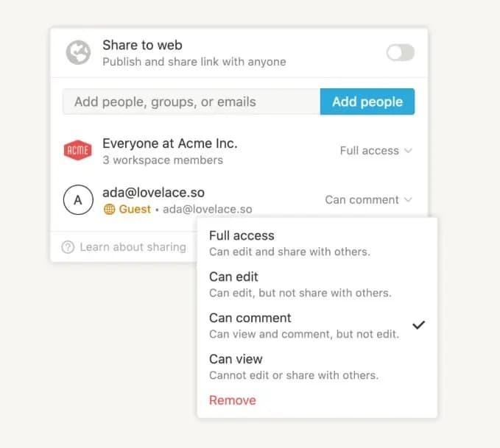
Task: Choose the Can view permission option
Action: coord(317,367)
